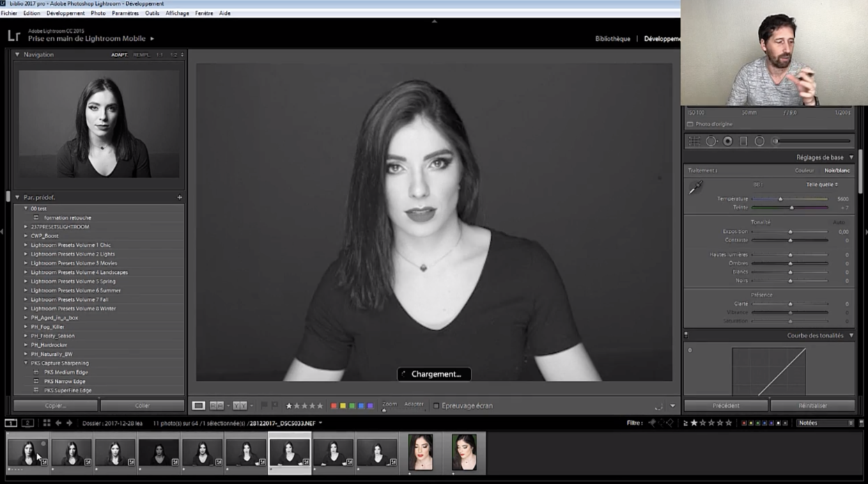Set the rejected flag in toolbar
Image resolution: width=868 pixels, height=484 pixels.
click(274, 405)
